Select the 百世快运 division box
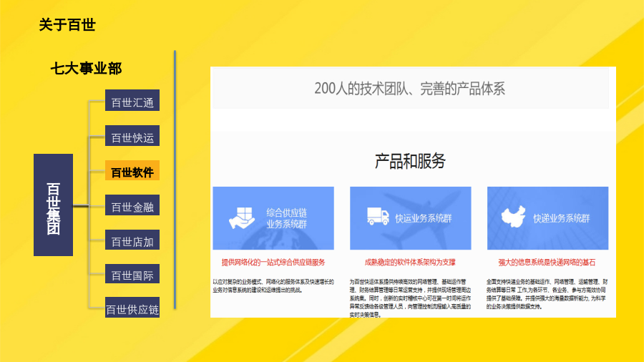 point(132,136)
